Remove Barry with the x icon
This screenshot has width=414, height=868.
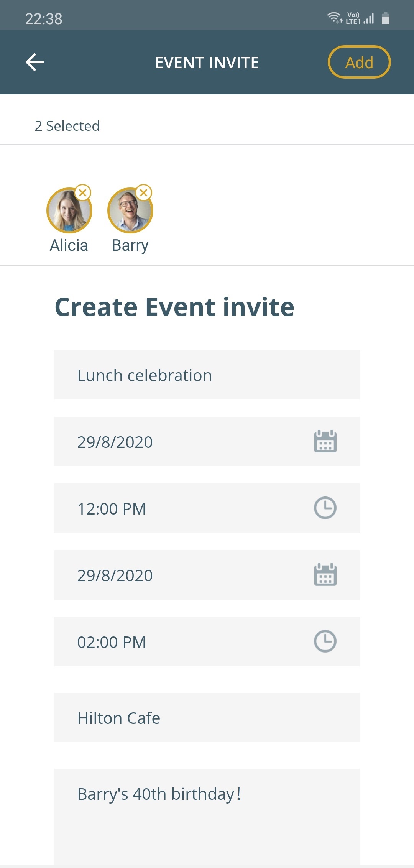[144, 192]
